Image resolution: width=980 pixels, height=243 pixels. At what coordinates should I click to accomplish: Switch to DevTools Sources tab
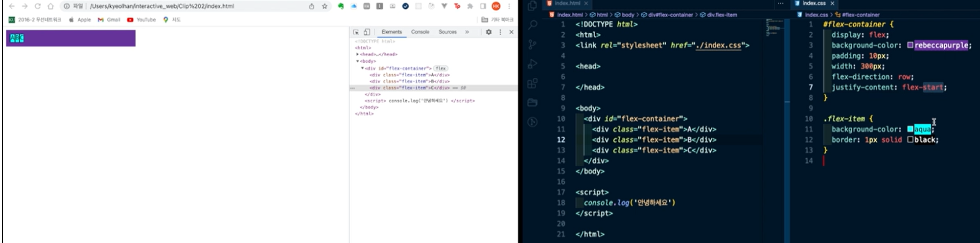click(447, 32)
